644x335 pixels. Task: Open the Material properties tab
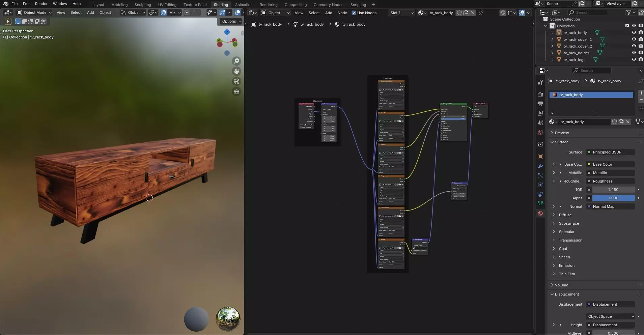540,213
